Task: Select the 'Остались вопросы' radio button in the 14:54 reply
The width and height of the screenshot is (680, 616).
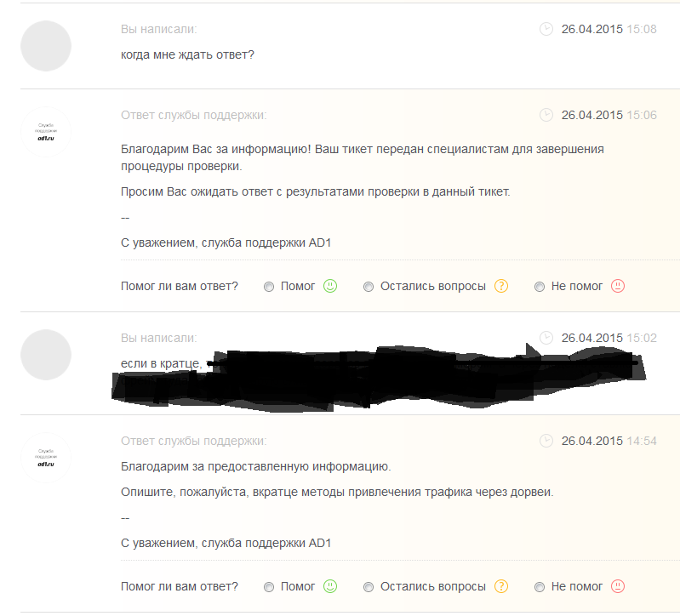Action: click(369, 587)
